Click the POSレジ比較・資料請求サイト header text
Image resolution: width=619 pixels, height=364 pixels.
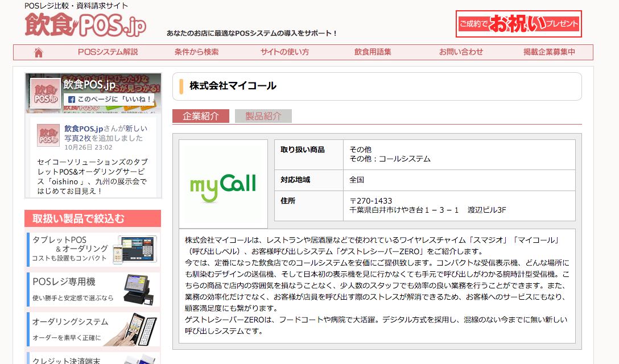click(x=76, y=6)
